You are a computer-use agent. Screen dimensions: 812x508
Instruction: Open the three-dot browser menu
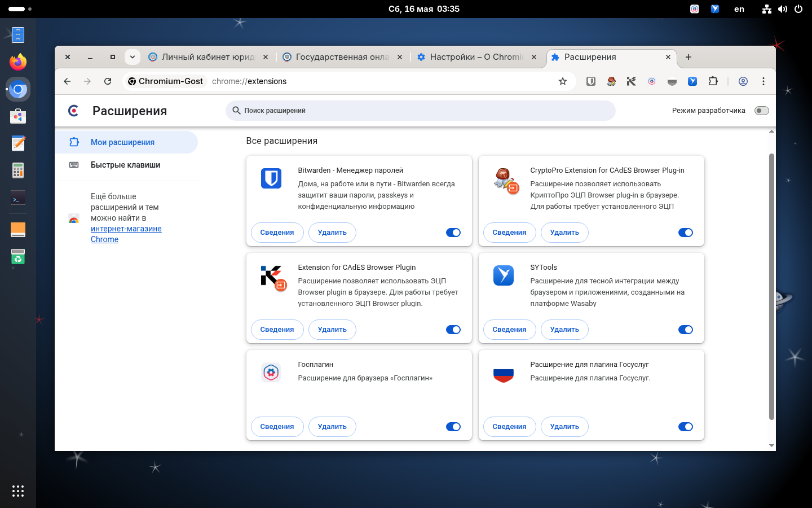764,81
